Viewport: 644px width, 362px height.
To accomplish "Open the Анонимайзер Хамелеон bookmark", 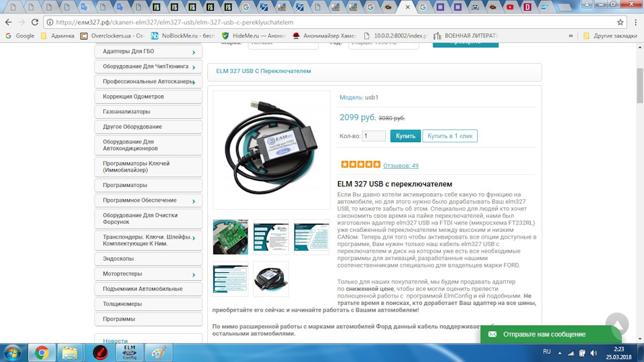I will [324, 36].
